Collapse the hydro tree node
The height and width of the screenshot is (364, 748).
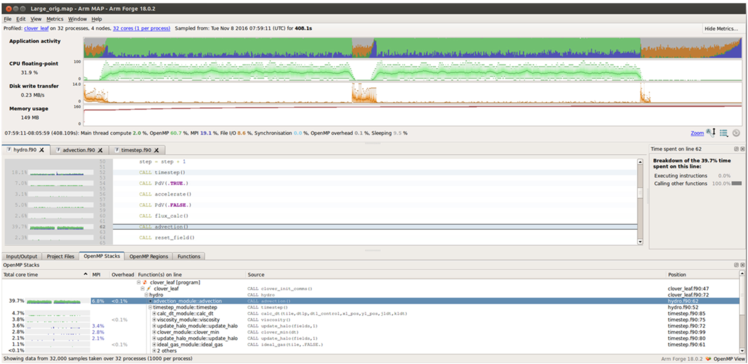146,295
